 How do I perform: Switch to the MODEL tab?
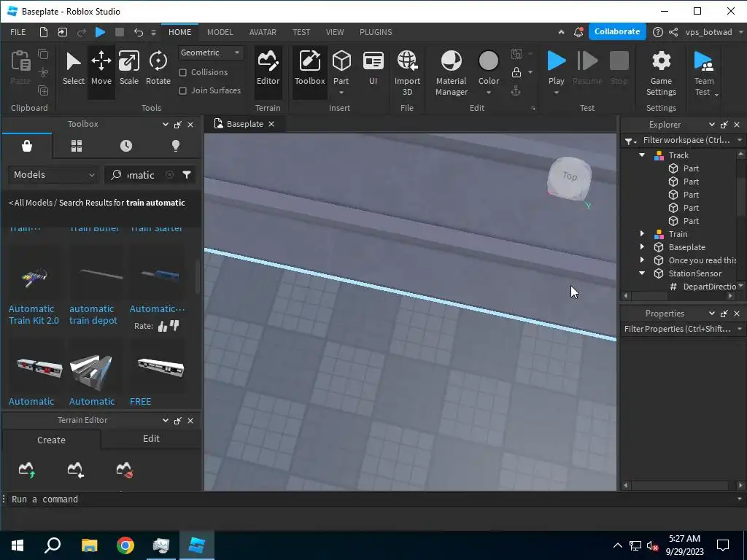(220, 32)
